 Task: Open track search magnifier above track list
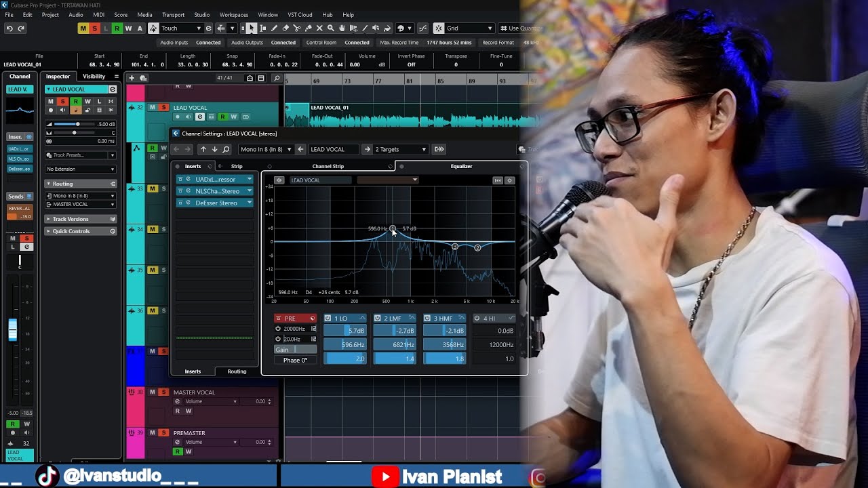277,78
